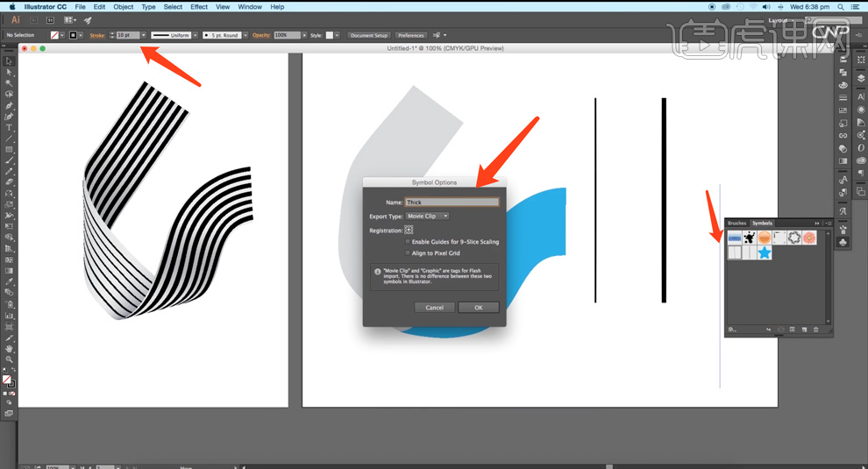The height and width of the screenshot is (469, 868).
Task: Click Delete Symbol trash icon
Action: 815,330
